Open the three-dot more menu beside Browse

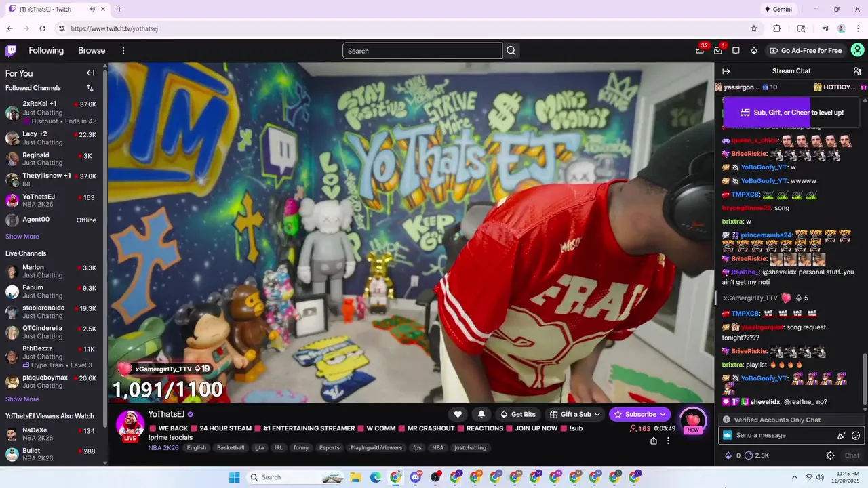click(x=123, y=51)
